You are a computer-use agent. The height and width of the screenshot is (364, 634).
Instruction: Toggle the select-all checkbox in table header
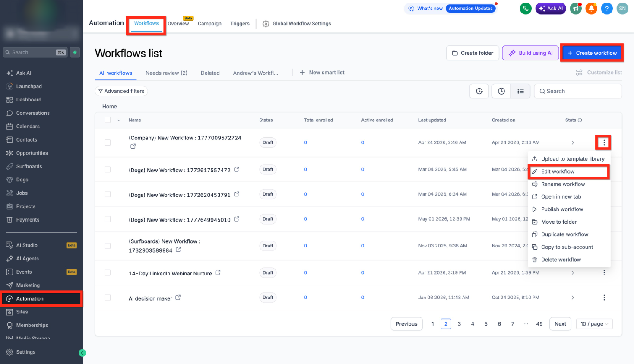tap(108, 120)
